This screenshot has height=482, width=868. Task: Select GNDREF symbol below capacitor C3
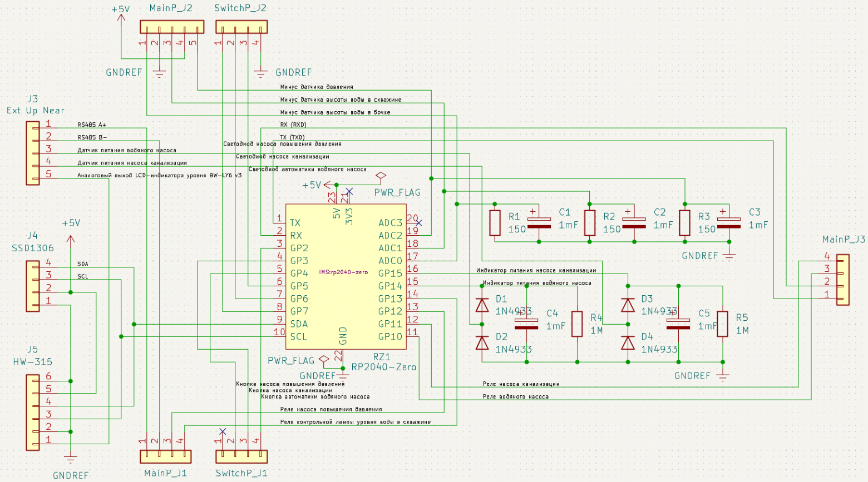pos(729,255)
